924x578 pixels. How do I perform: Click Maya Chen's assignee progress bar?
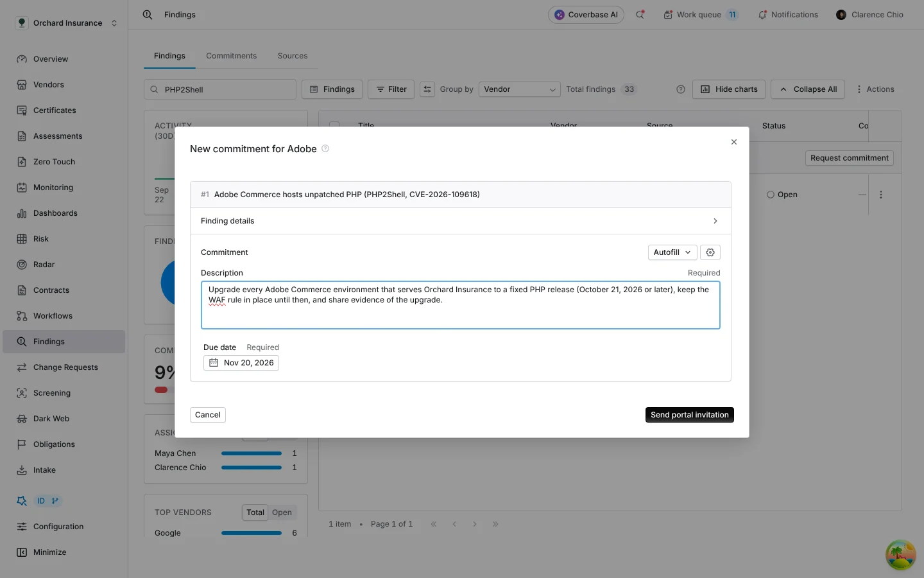click(x=252, y=453)
